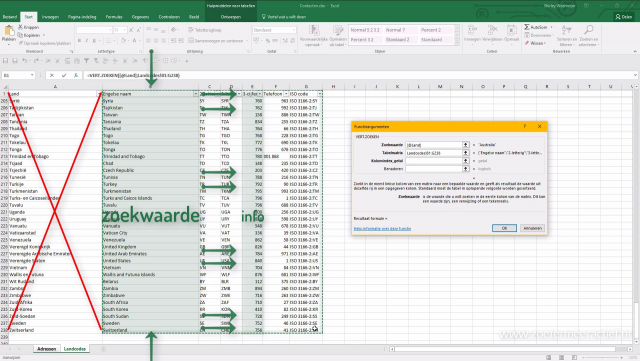Open the font name dropdown
The height and width of the screenshot is (361, 640).
pos(110,30)
